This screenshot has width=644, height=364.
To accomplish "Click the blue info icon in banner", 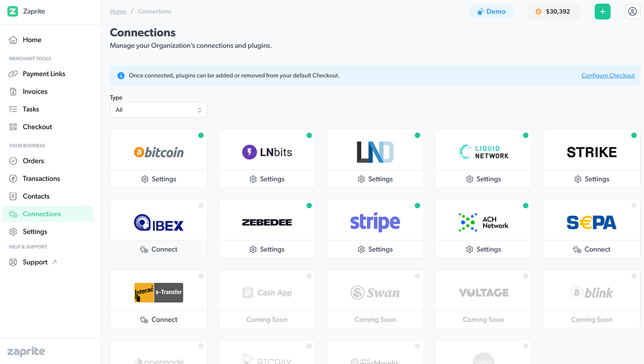I will point(121,76).
